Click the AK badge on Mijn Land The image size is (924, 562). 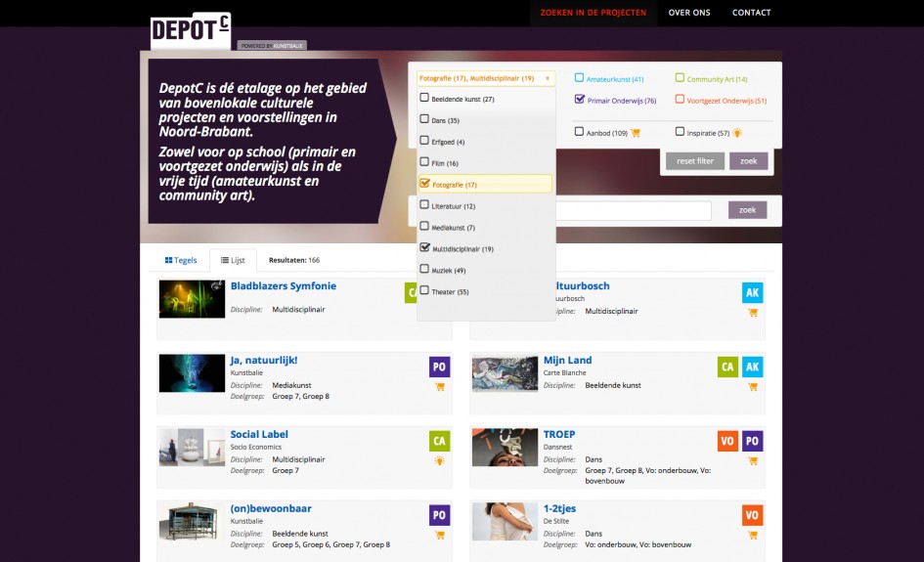(x=752, y=367)
